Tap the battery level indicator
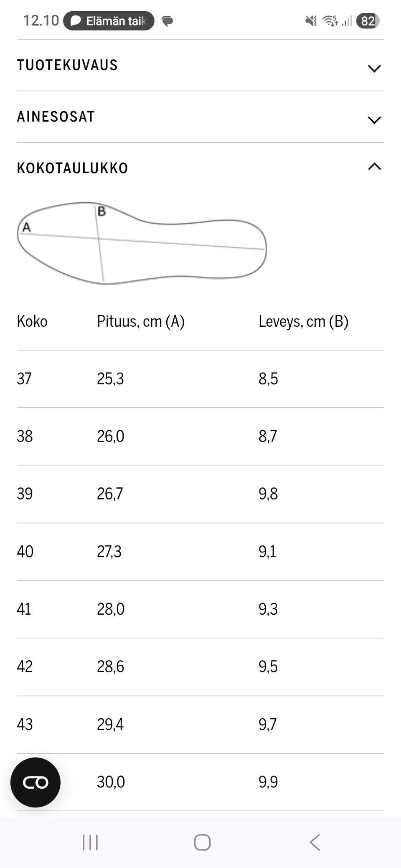401x868 pixels. (x=368, y=21)
